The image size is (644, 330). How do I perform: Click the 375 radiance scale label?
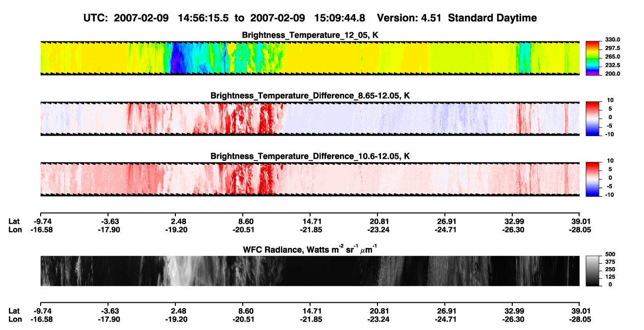(x=610, y=261)
